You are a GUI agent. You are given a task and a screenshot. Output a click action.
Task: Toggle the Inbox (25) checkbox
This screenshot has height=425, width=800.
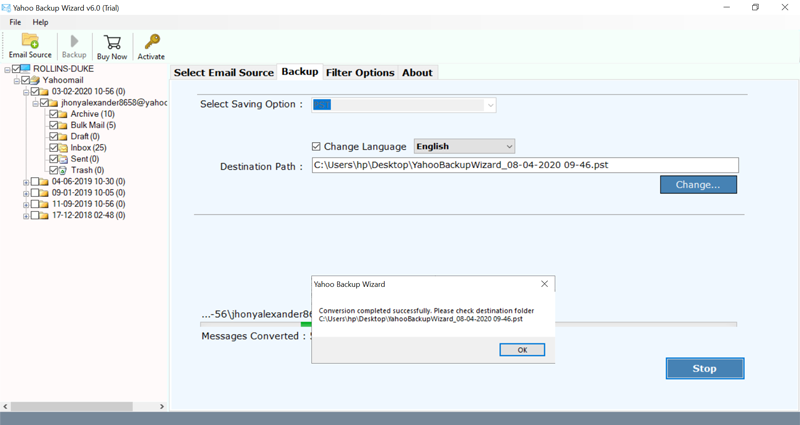click(x=53, y=147)
